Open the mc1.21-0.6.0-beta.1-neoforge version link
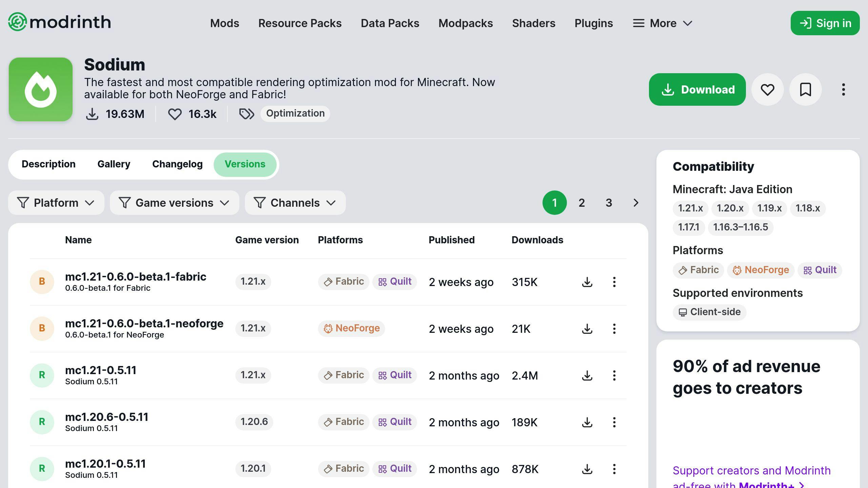This screenshot has height=488, width=868. [144, 324]
